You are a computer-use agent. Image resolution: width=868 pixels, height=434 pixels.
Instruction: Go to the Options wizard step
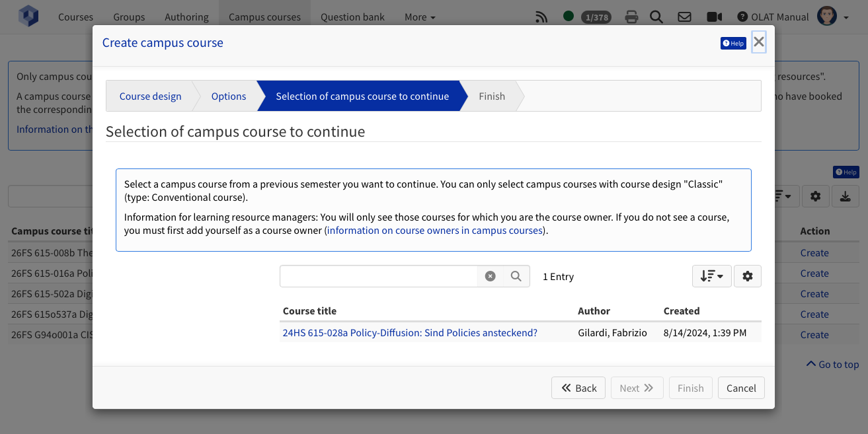point(229,96)
